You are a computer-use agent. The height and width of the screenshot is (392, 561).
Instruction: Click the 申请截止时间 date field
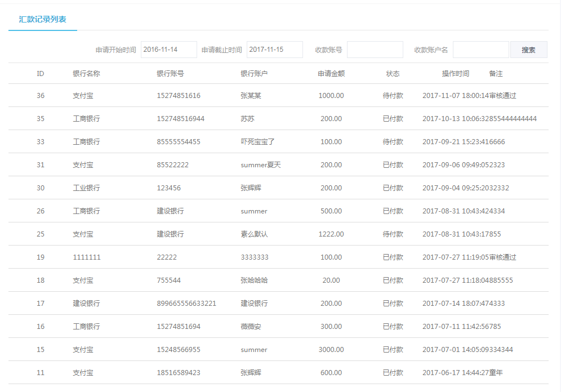point(274,50)
